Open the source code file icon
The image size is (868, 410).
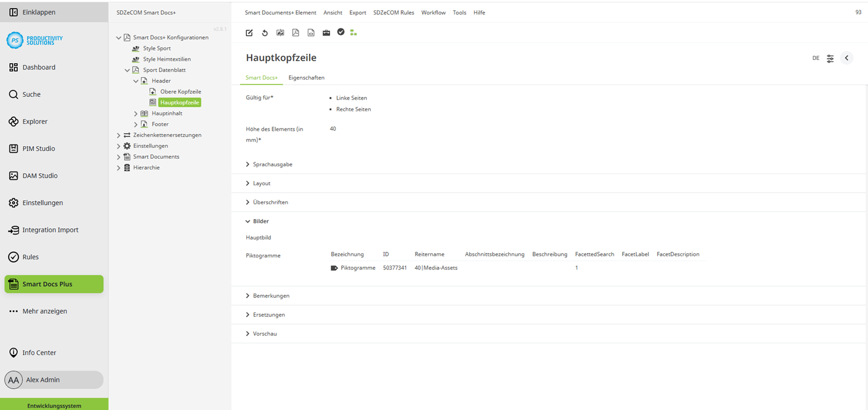click(x=311, y=33)
